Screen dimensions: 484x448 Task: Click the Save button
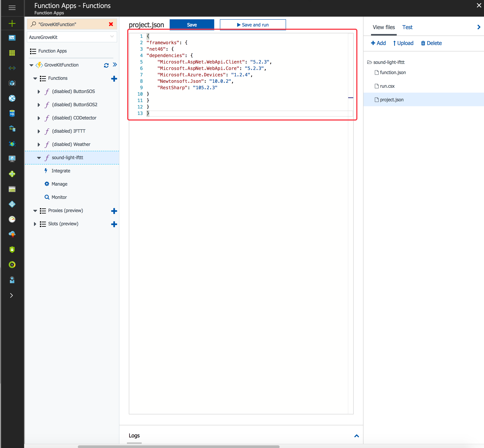coord(192,25)
